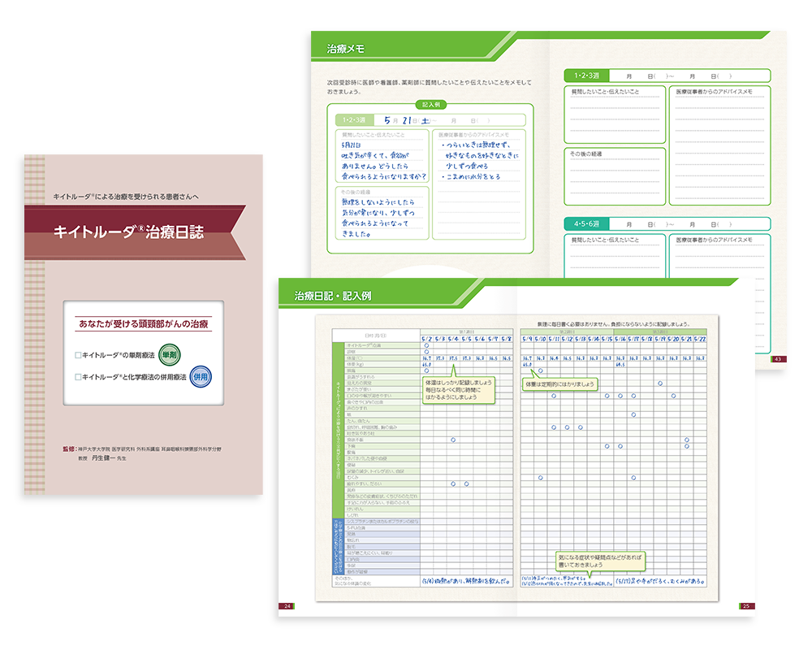Click アドバイスメモ box under right-page 1・2・3週
Viewport: 812px width, 650px height.
[719, 145]
